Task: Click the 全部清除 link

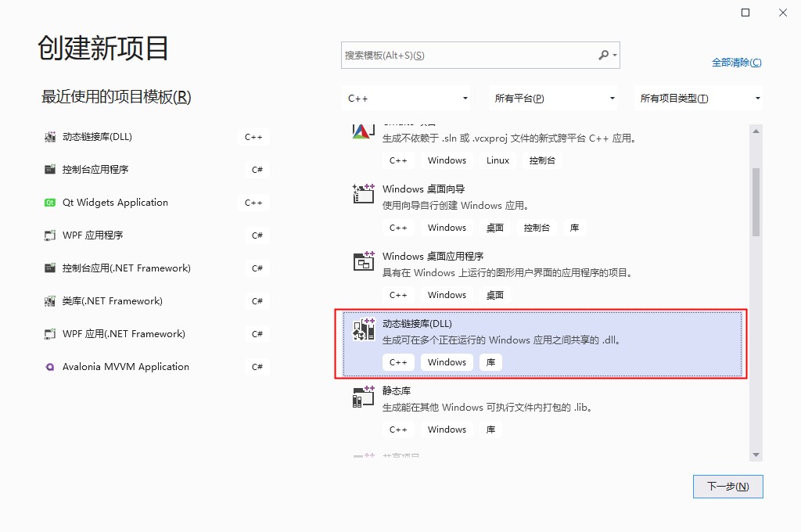Action: (x=736, y=63)
